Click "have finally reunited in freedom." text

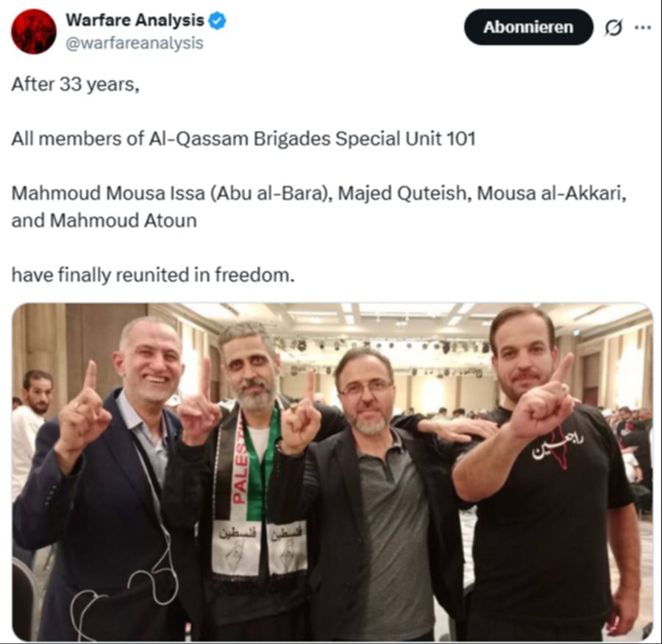(153, 275)
